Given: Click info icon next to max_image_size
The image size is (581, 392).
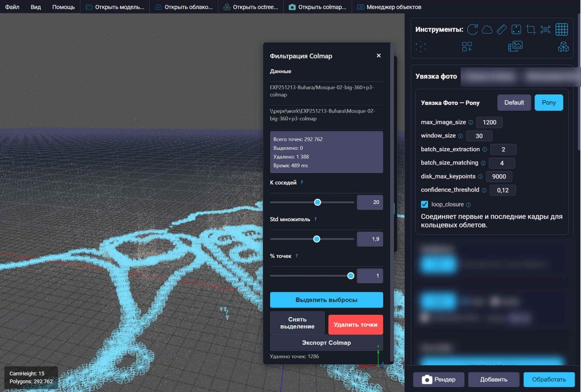Looking at the screenshot, I should pos(471,122).
